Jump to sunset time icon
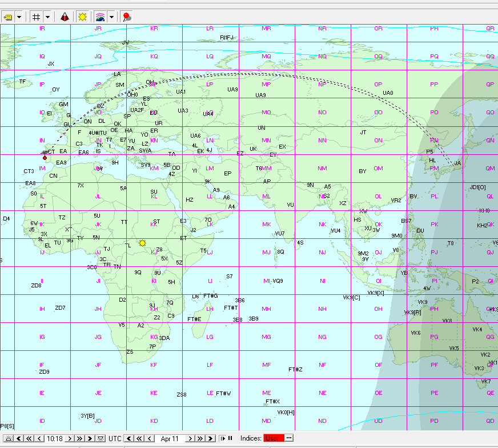The image size is (498, 448). click(x=101, y=438)
